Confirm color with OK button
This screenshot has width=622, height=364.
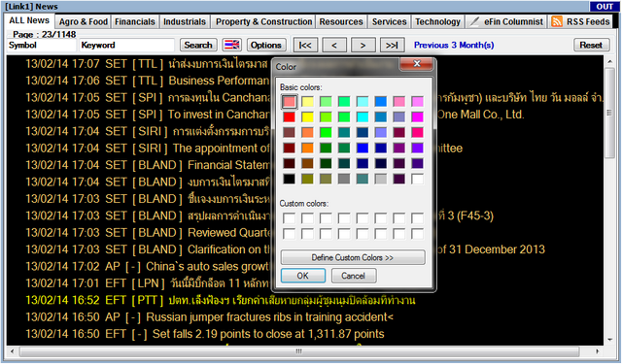[303, 276]
